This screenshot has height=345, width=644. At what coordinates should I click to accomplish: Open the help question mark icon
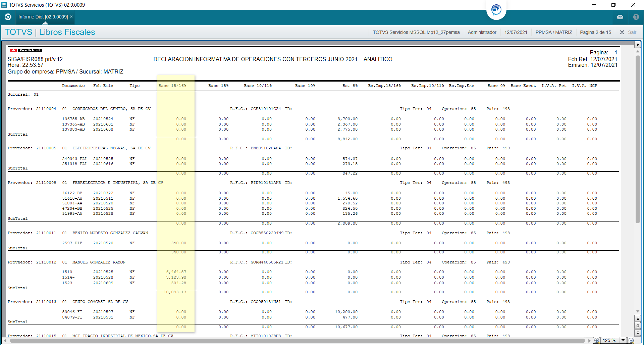[636, 17]
